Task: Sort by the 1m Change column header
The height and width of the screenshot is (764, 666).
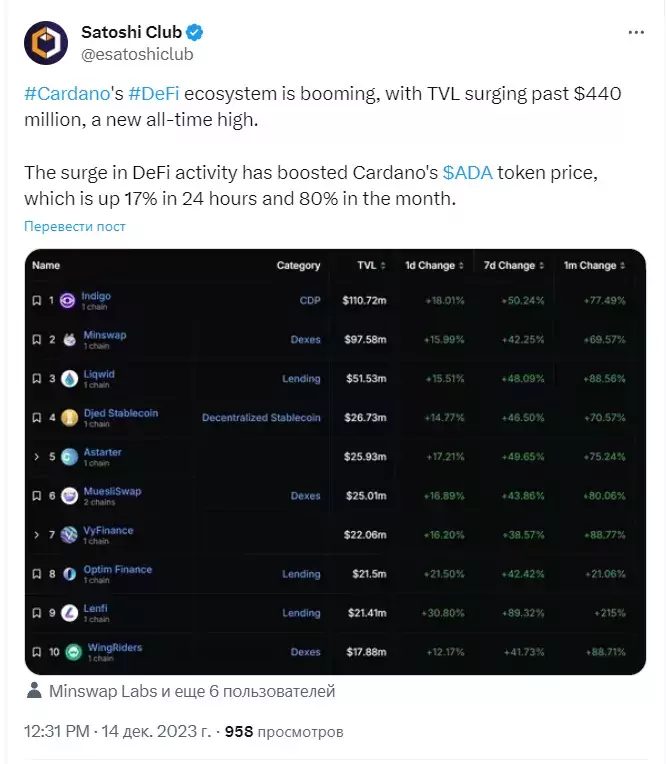Action: pos(594,266)
